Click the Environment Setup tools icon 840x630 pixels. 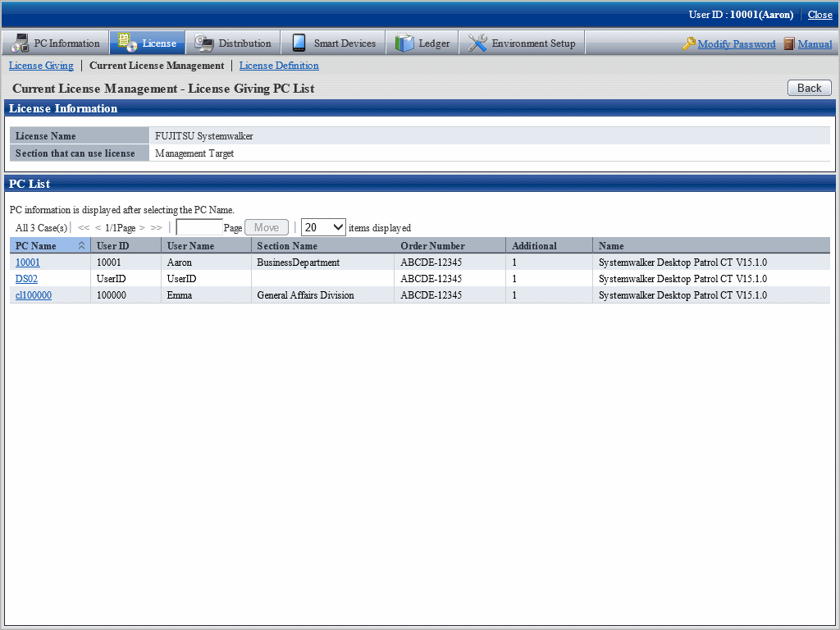477,43
